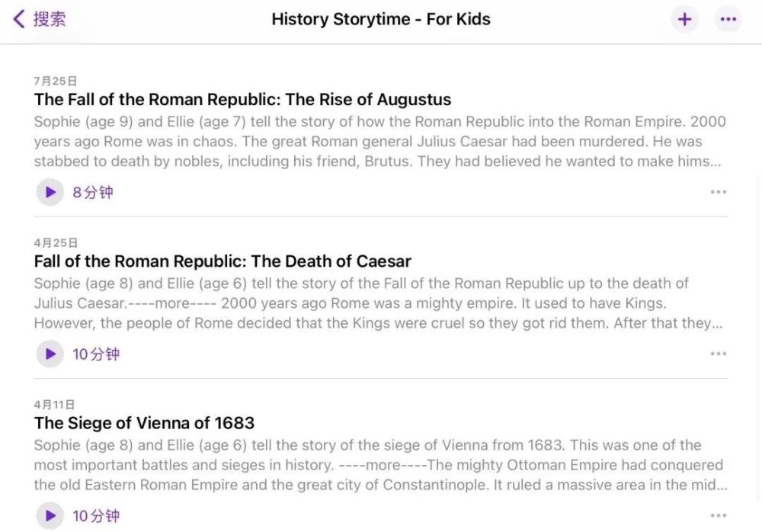Open 'The Fall of the Roman Republic: The Rise of Augustus' title
Screen dimensions: 762x532
coord(242,100)
